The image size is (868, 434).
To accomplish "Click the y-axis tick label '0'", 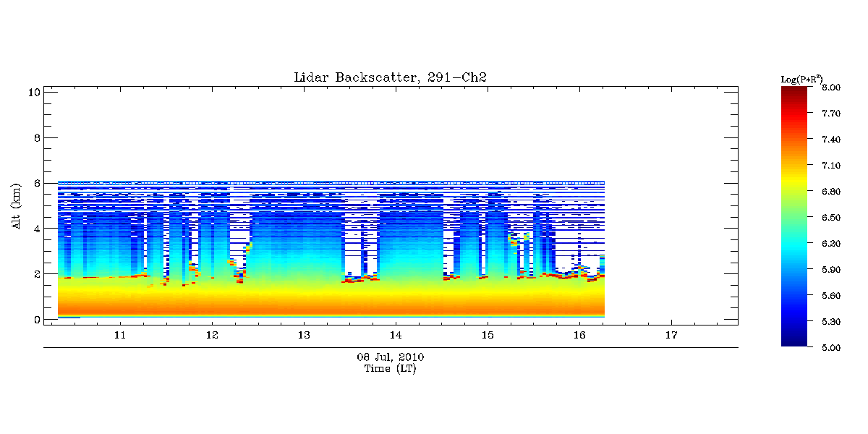I will pyautogui.click(x=36, y=320).
